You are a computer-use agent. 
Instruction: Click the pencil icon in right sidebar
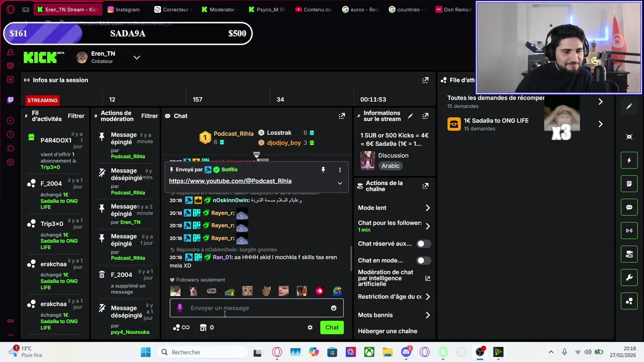(x=629, y=107)
